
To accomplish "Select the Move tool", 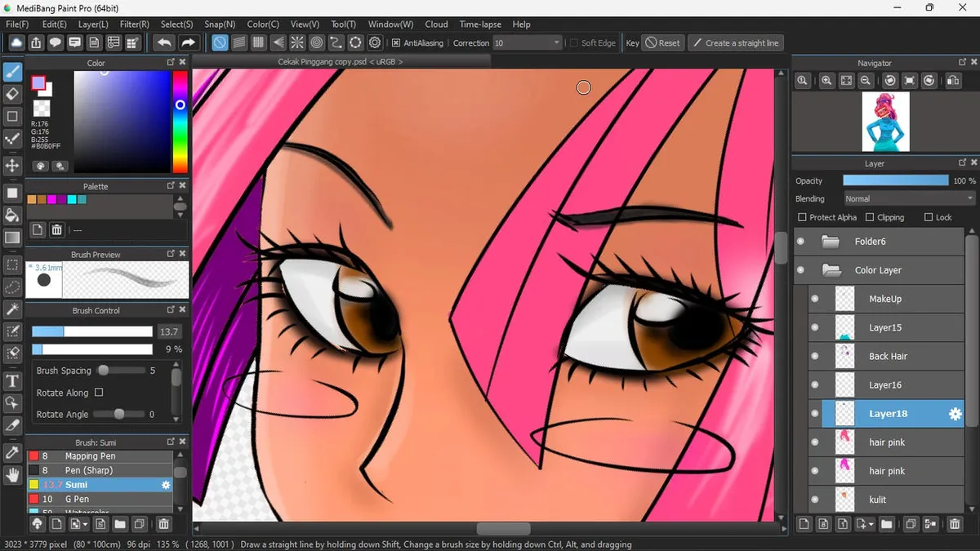I will pos(12,166).
